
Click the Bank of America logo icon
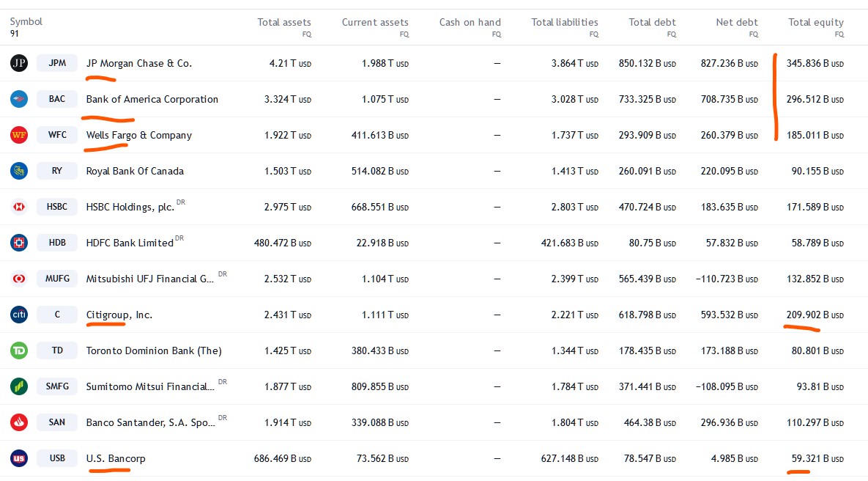click(19, 99)
